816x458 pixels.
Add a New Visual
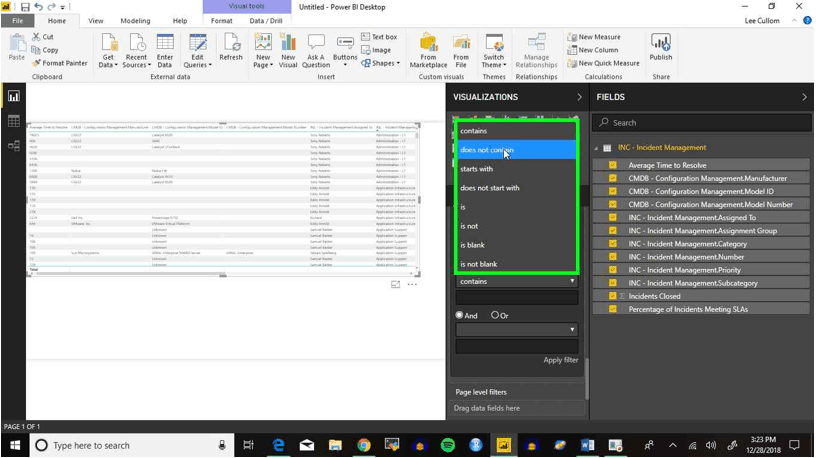click(288, 50)
